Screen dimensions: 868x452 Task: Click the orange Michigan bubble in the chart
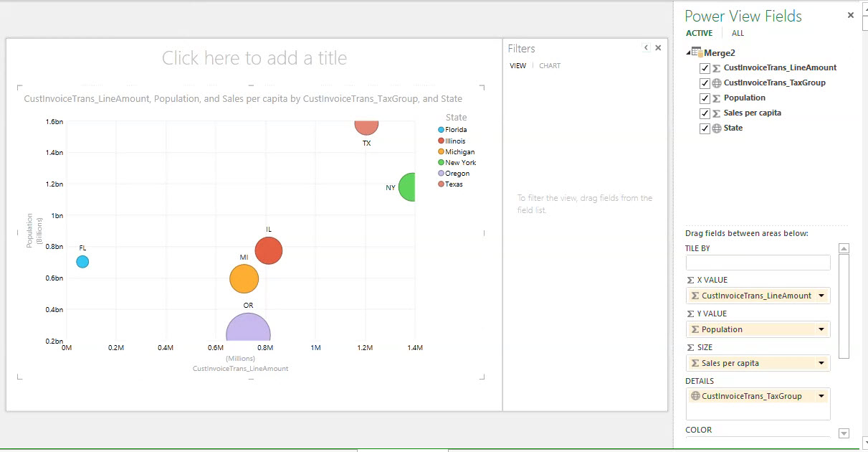(244, 278)
